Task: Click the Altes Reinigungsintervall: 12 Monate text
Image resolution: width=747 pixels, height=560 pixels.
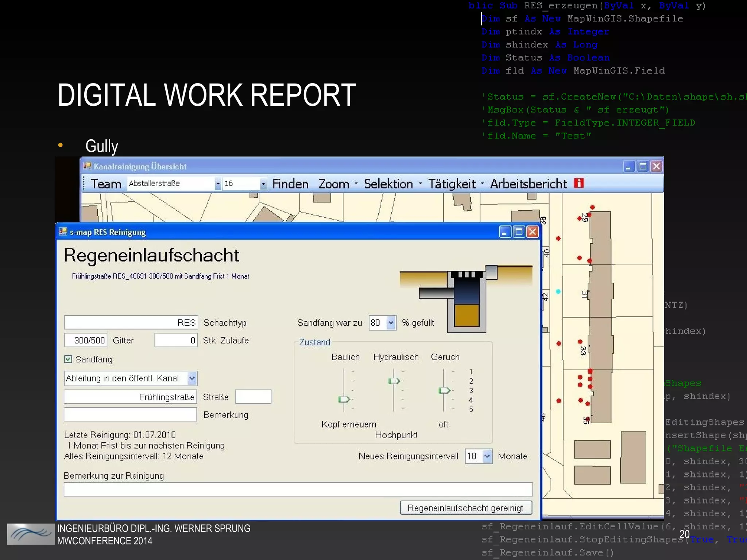Action: point(133,456)
